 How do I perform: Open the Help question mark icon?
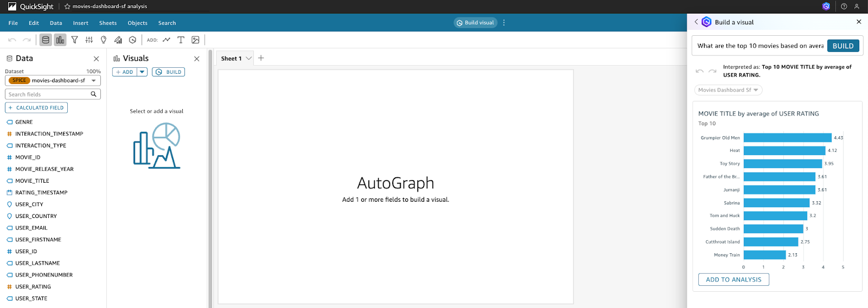click(x=844, y=7)
